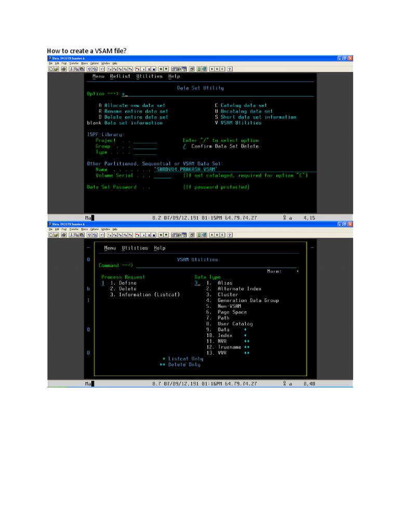The height and width of the screenshot is (532, 399).
Task: Click Stop macro icon in lower toolbar
Action: (154, 235)
